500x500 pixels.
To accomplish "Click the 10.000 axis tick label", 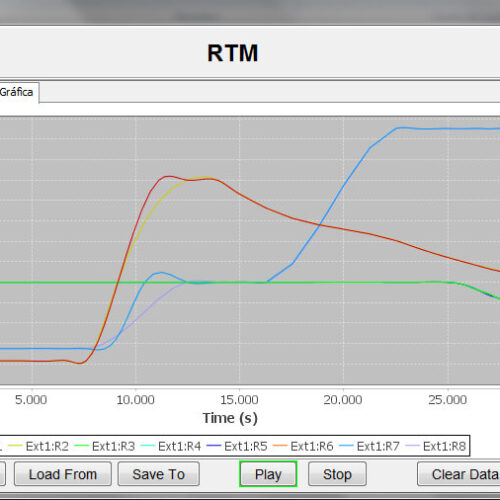I will tap(135, 400).
